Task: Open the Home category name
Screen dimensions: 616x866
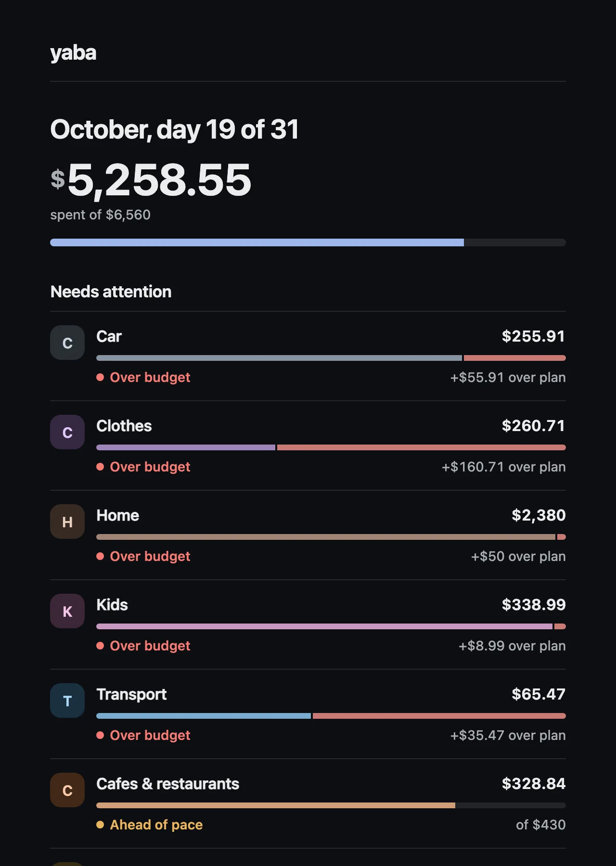Action: coord(118,515)
